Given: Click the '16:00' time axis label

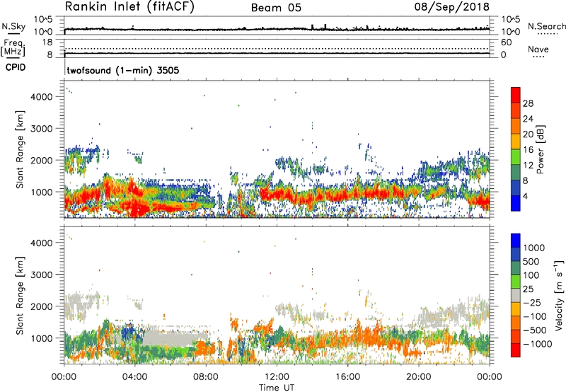Looking at the screenshot, I should [x=347, y=377].
